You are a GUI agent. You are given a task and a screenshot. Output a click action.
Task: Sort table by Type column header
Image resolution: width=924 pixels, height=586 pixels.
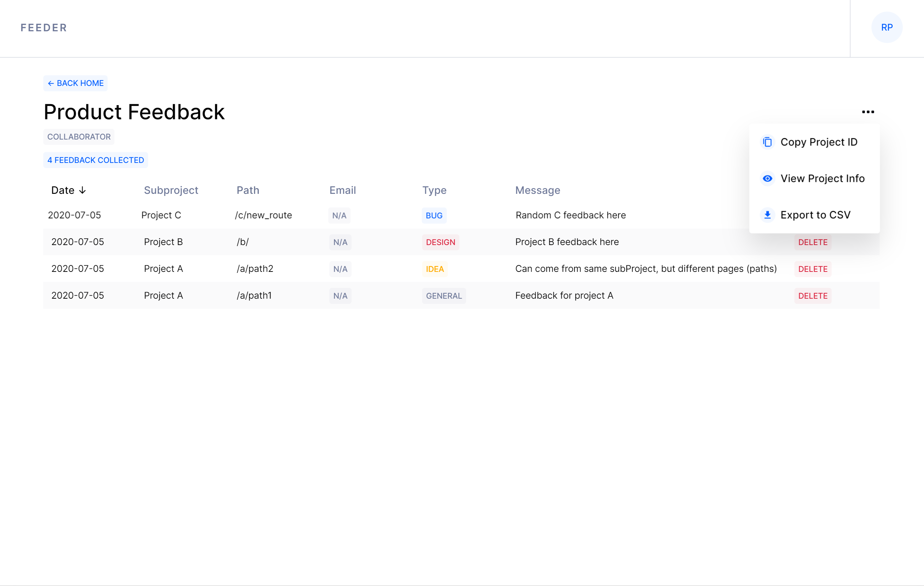pos(434,190)
